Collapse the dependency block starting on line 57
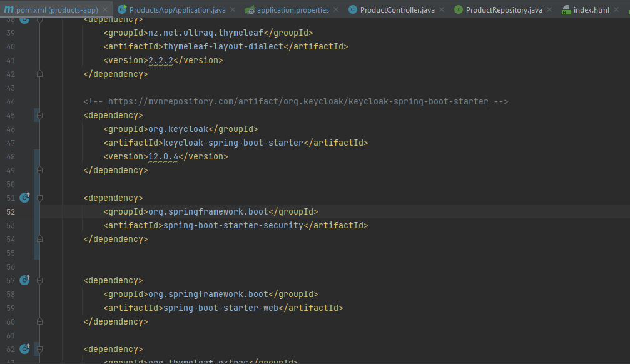Image resolution: width=630 pixels, height=364 pixels. tap(40, 280)
